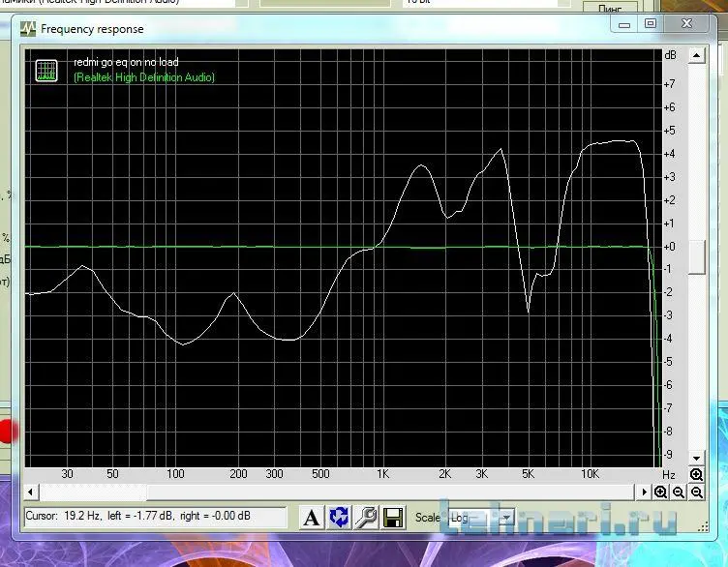Image resolution: width=728 pixels, height=567 pixels.
Task: Minimize the Frequency response window
Action: [x=624, y=23]
